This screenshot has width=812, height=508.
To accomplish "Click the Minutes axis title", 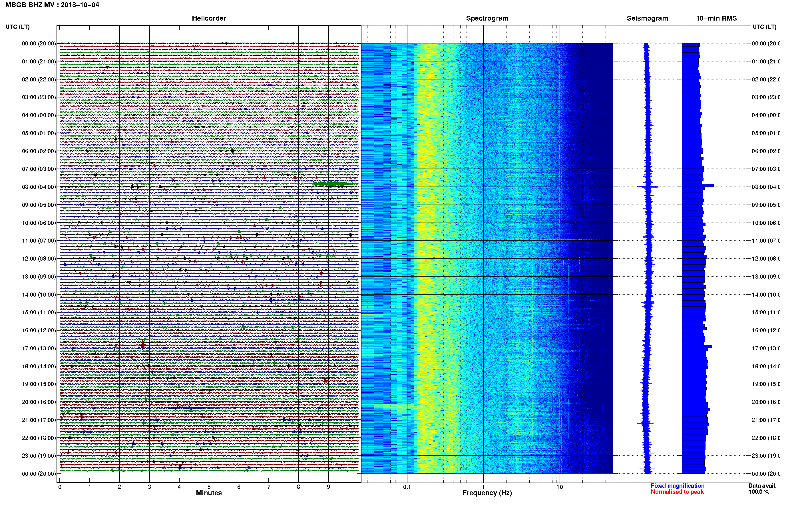I will tap(209, 493).
